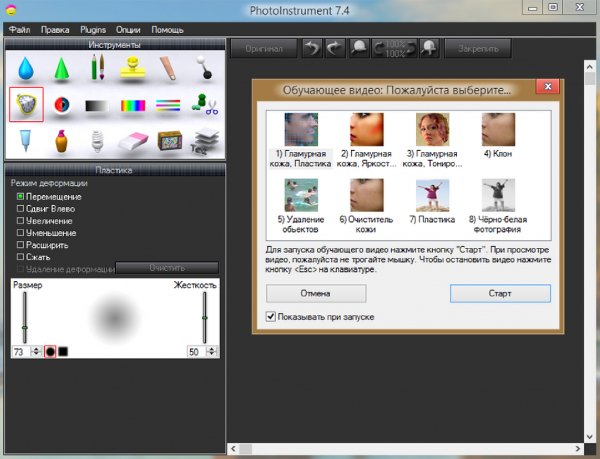600x459 pixels.
Task: Select the green cone sharpen tool
Action: coord(62,68)
